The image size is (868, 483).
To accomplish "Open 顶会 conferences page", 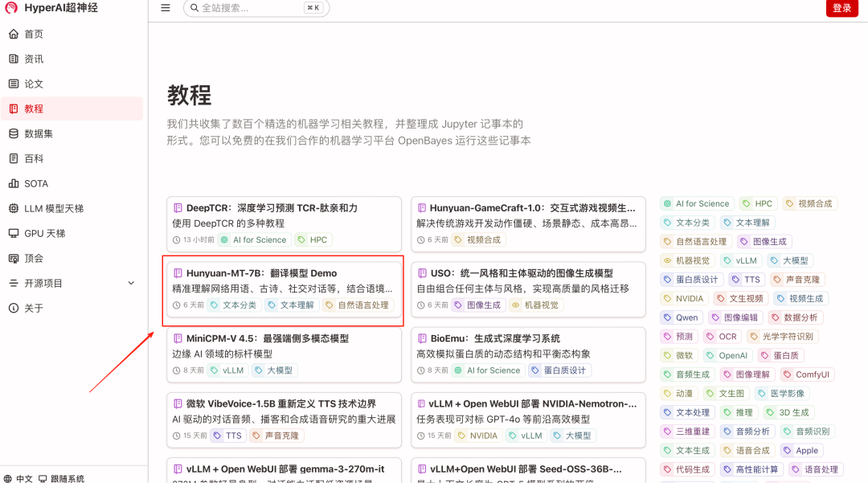I will (34, 258).
